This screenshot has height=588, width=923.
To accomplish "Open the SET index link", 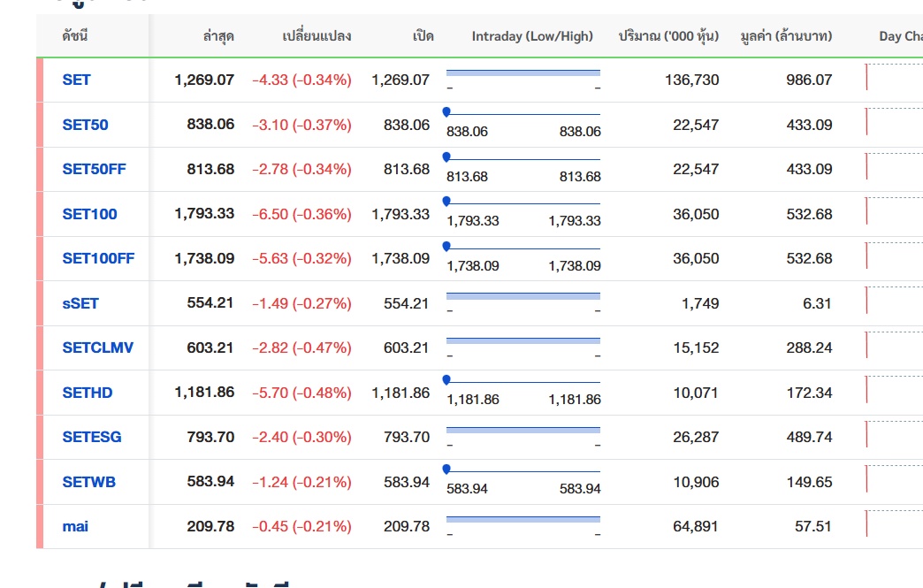I will click(76, 80).
